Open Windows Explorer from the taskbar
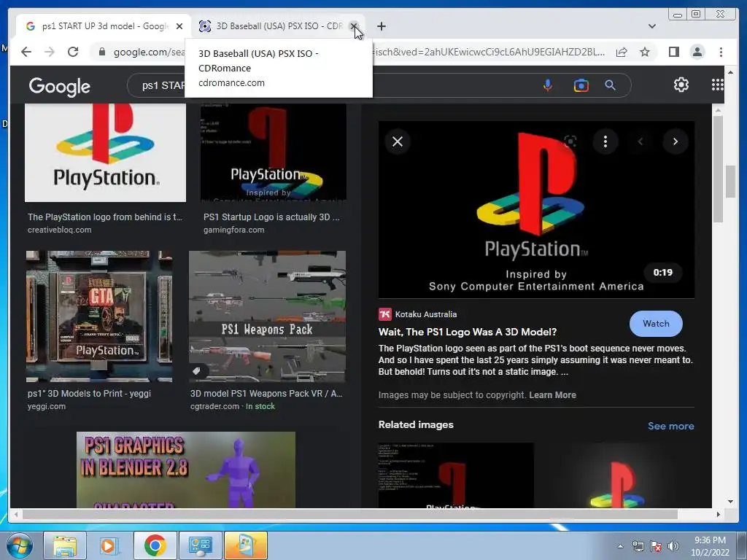Screen dimensions: 747x560 [65, 545]
